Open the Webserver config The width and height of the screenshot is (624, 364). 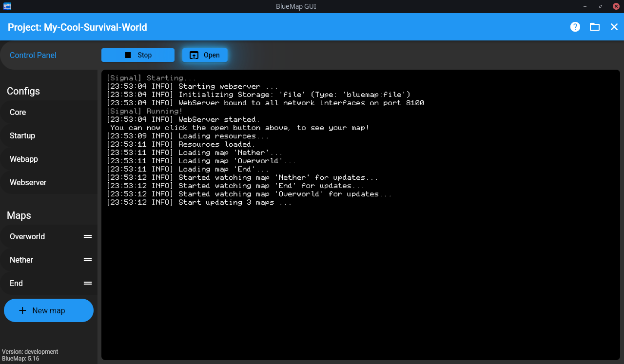click(28, 182)
